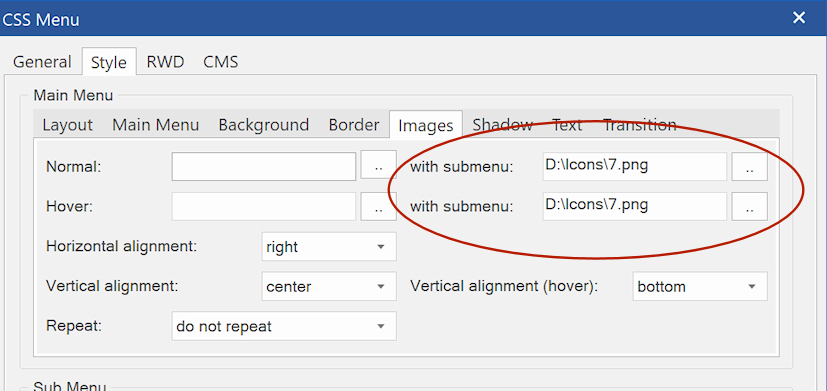Switch to the Layout subtab
The width and height of the screenshot is (827, 391).
point(68,125)
